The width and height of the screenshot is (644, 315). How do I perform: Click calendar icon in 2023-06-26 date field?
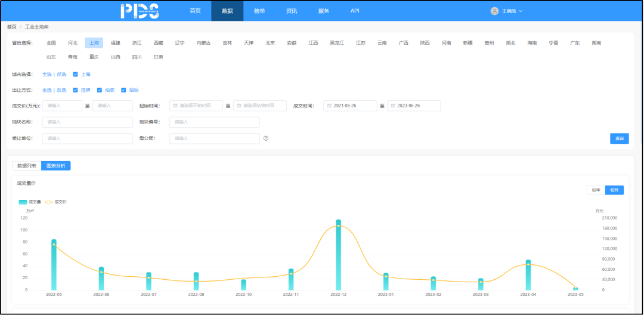click(392, 106)
